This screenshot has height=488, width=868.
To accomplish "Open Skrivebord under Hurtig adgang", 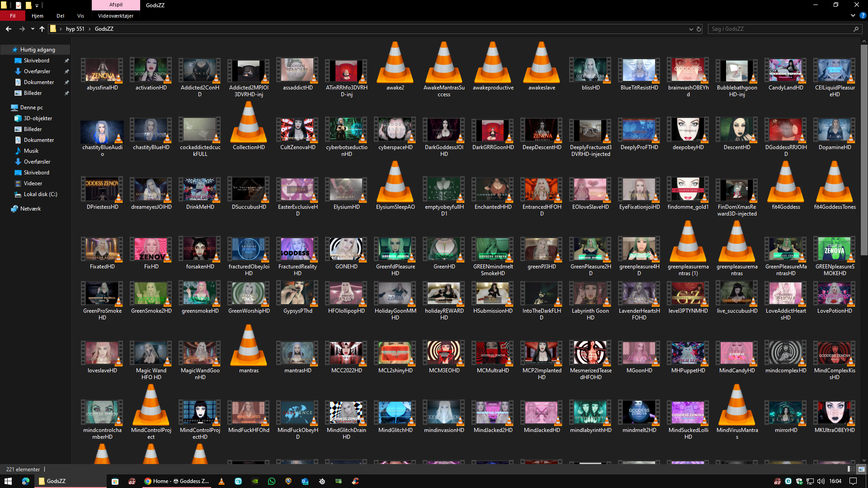I will (x=37, y=61).
